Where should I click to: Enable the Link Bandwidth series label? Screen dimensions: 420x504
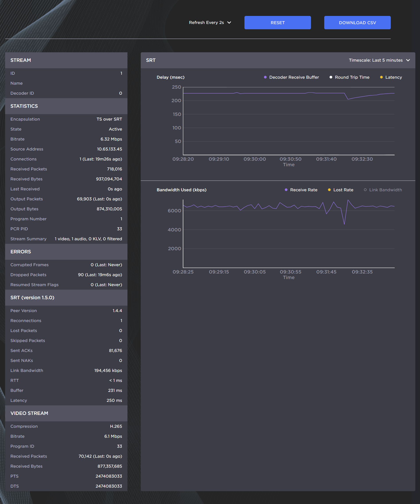[x=385, y=190]
